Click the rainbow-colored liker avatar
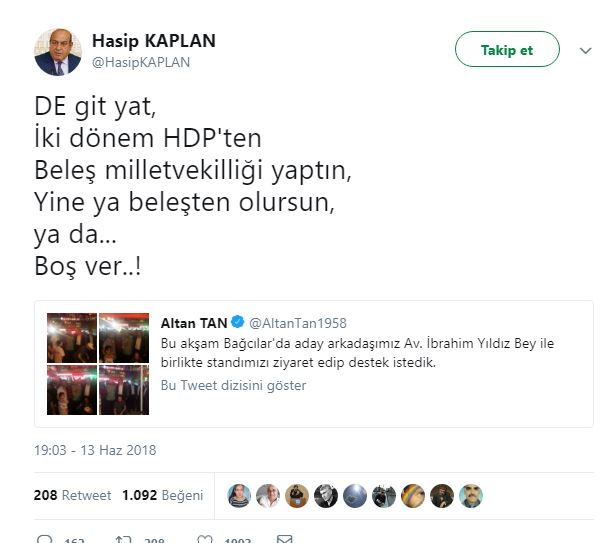 click(x=413, y=496)
